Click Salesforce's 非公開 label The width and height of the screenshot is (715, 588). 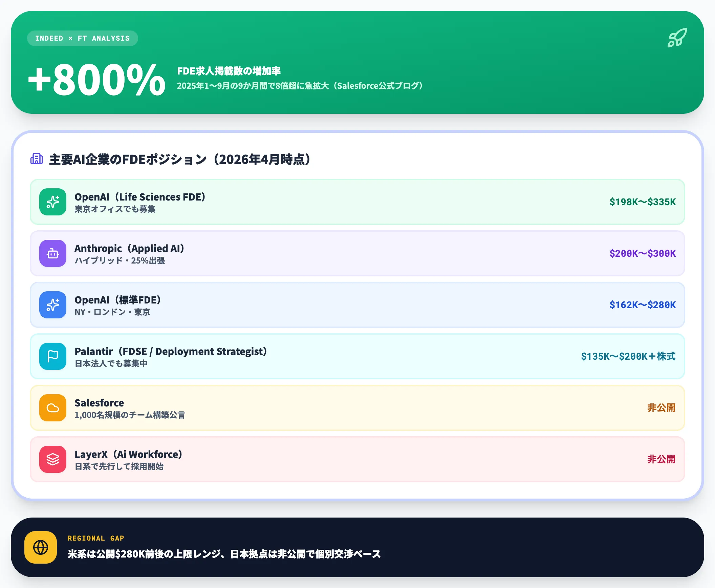661,408
